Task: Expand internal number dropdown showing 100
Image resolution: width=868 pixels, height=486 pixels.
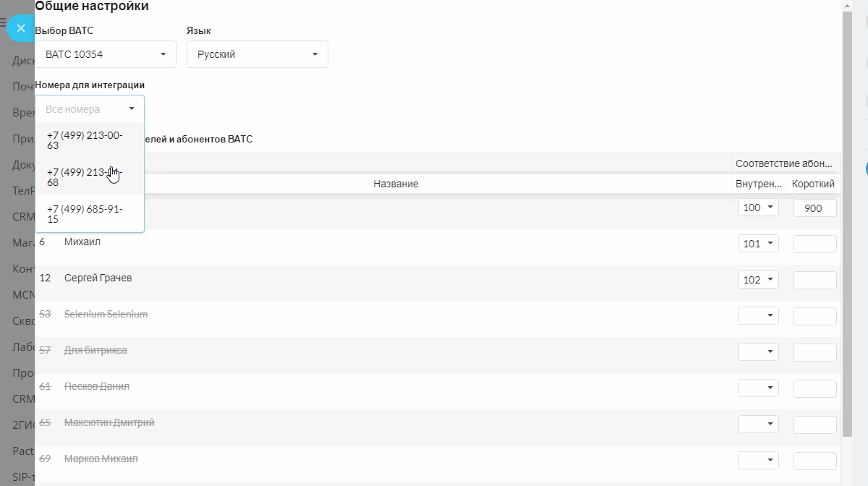Action: pos(758,208)
